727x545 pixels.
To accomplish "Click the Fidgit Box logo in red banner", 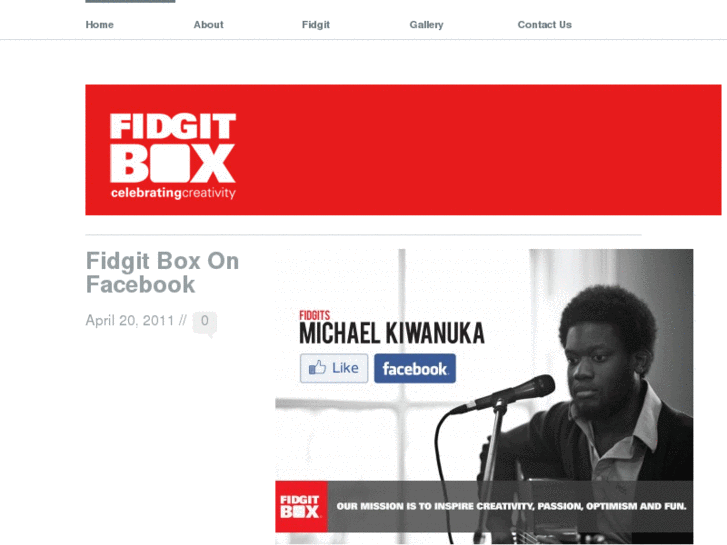I will pyautogui.click(x=173, y=147).
